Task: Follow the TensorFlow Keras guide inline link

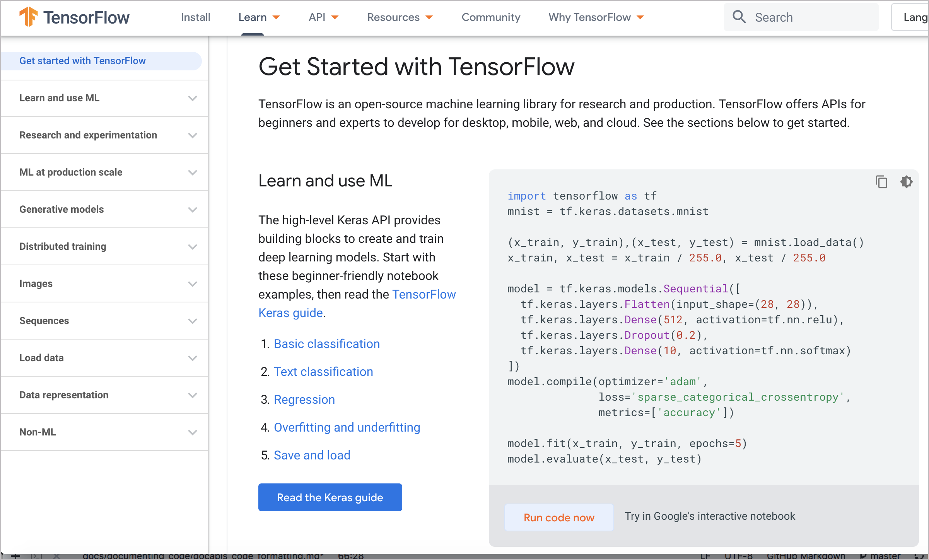Action: point(424,294)
